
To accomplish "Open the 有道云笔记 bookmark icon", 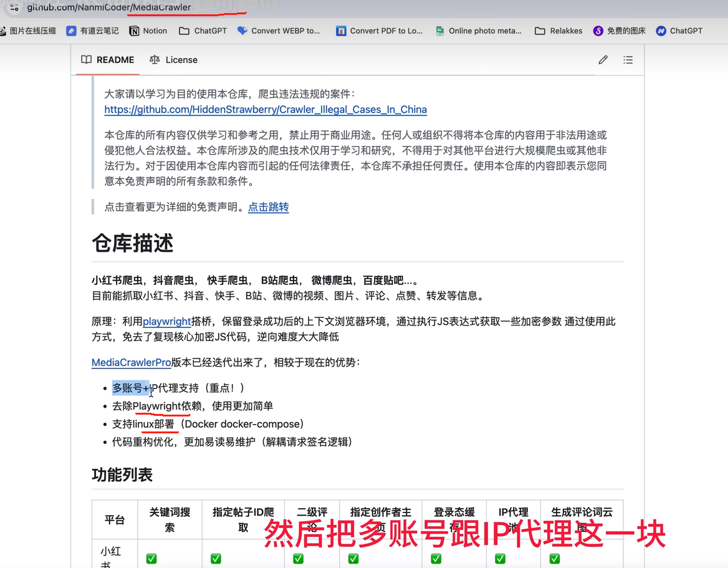I will 71,31.
